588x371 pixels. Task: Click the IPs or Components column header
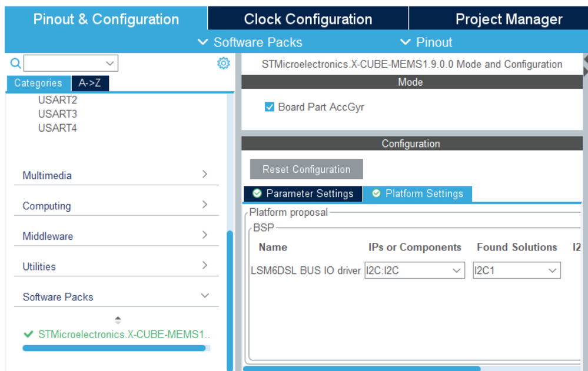415,248
